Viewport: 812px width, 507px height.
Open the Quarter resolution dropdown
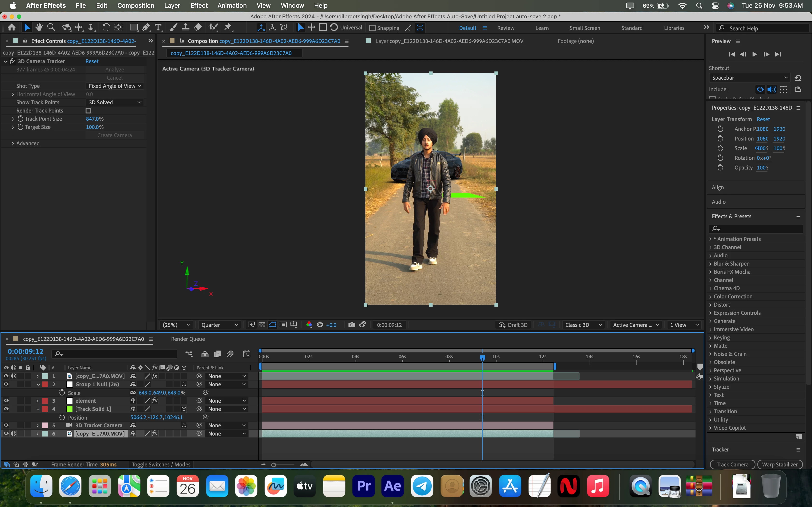point(219,325)
